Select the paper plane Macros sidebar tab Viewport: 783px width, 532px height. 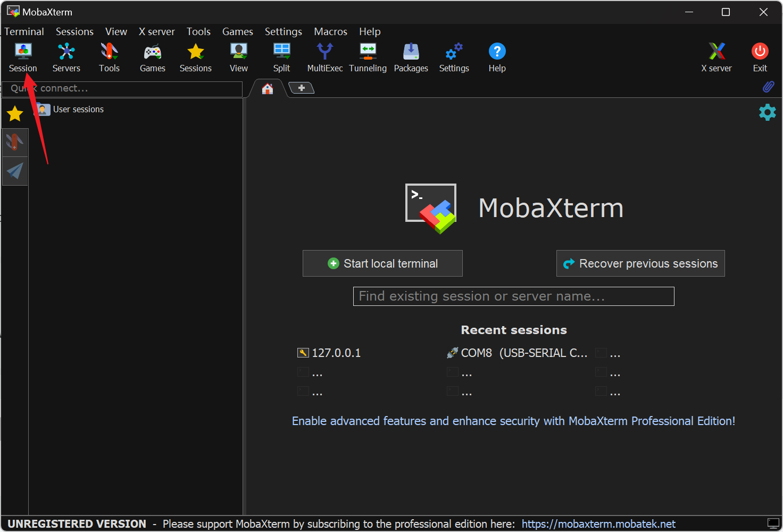click(15, 171)
